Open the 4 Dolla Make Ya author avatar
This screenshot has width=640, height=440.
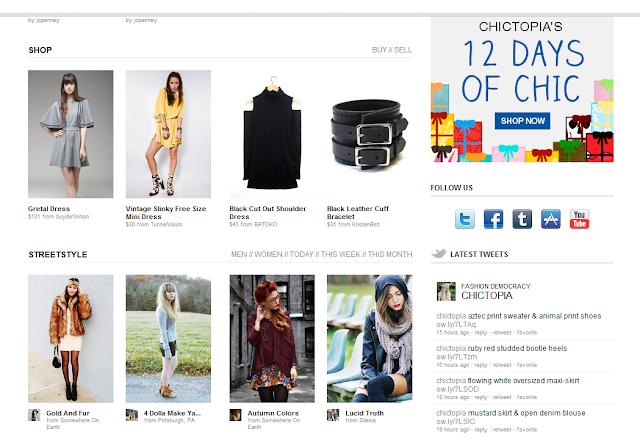[x=131, y=415]
